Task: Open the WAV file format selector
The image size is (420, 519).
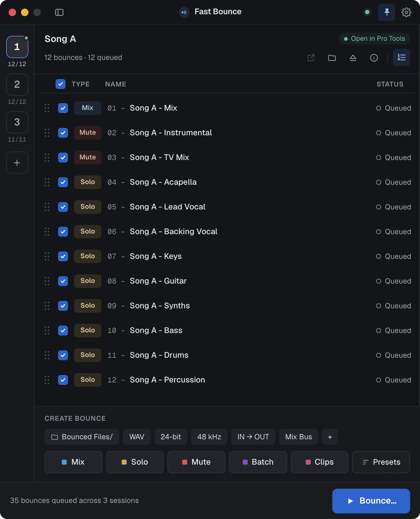Action: (137, 437)
